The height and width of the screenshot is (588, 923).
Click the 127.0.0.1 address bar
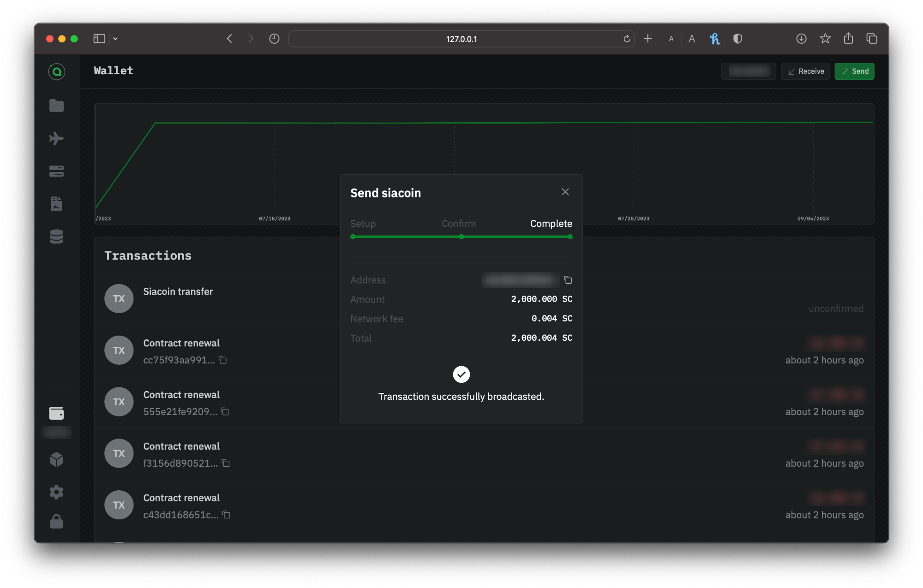[461, 39]
